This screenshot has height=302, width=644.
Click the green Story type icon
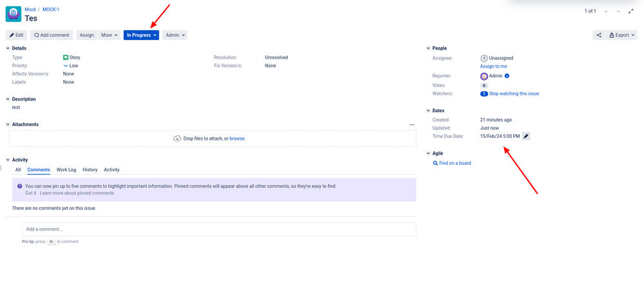click(x=66, y=57)
